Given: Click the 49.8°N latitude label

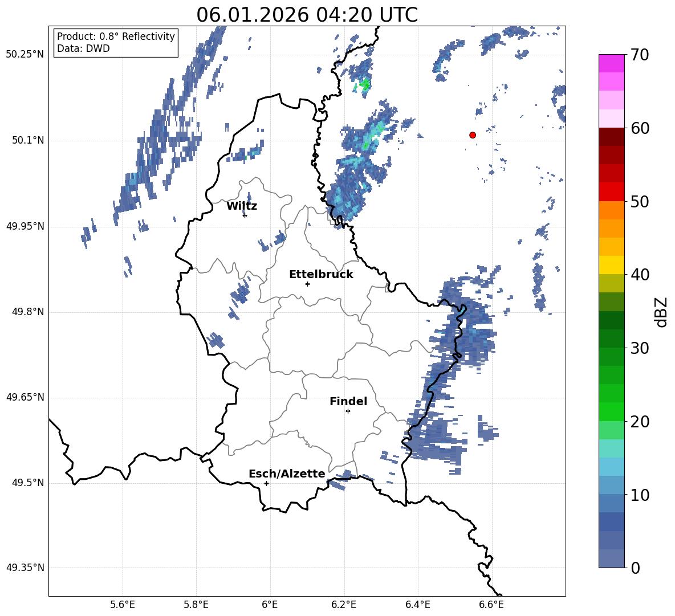Looking at the screenshot, I should click(29, 312).
